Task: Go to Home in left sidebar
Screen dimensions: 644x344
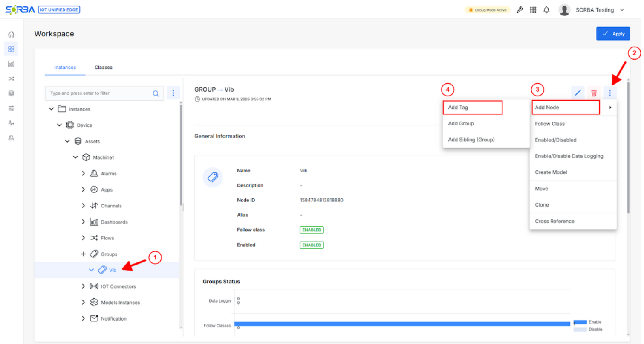Action: [x=11, y=35]
